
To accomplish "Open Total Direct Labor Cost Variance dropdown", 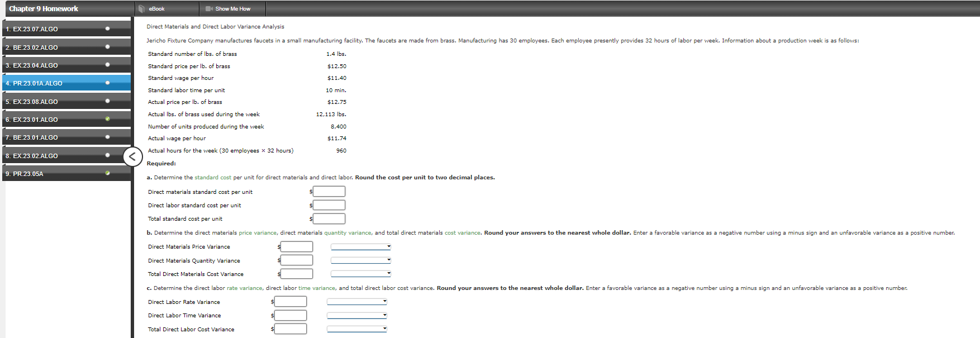I will (x=357, y=329).
